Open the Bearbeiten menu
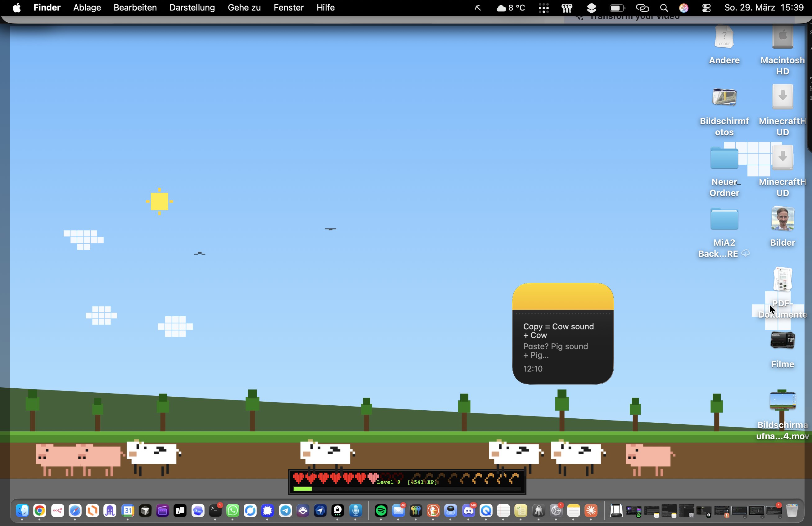Viewport: 812px width, 526px height. click(135, 8)
